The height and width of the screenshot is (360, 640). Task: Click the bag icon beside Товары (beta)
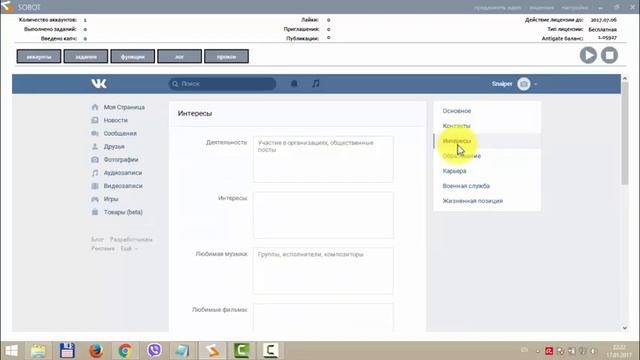coord(95,212)
